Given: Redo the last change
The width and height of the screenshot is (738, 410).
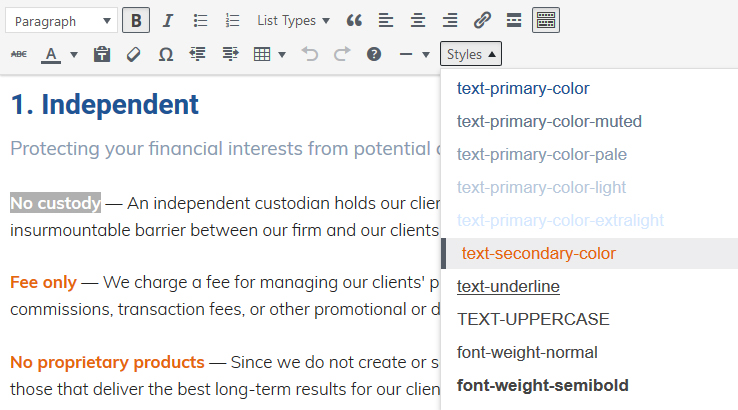Looking at the screenshot, I should [342, 54].
